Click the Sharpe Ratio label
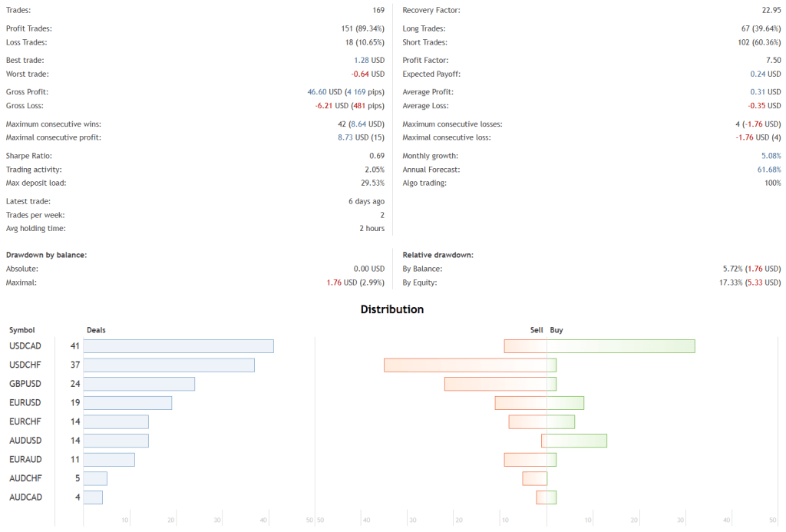 coord(30,156)
